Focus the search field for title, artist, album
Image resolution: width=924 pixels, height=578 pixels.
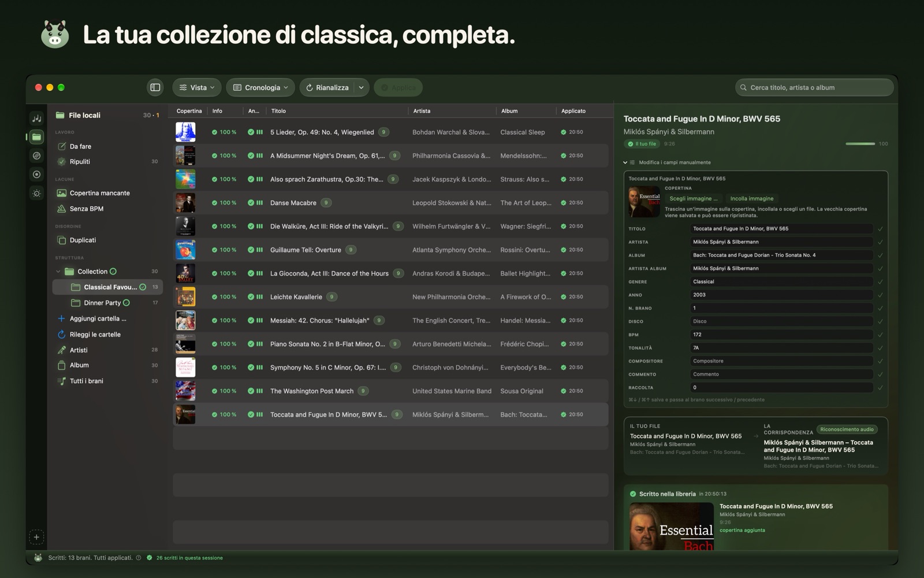pyautogui.click(x=814, y=87)
